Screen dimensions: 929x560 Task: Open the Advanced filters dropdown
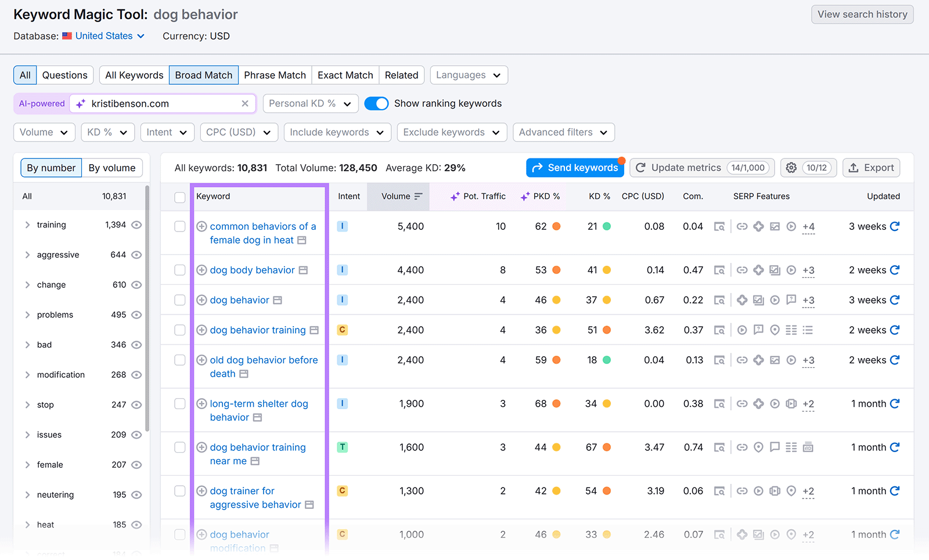click(x=563, y=132)
